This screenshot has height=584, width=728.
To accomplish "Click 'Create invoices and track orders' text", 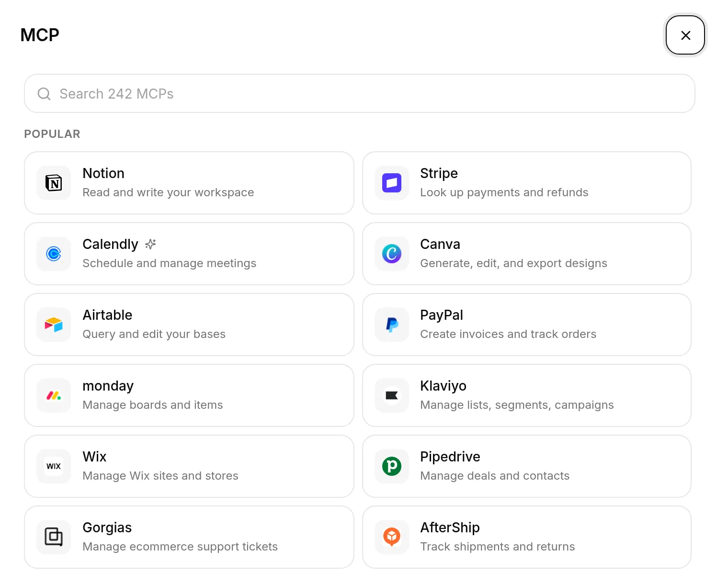I will coord(508,334).
